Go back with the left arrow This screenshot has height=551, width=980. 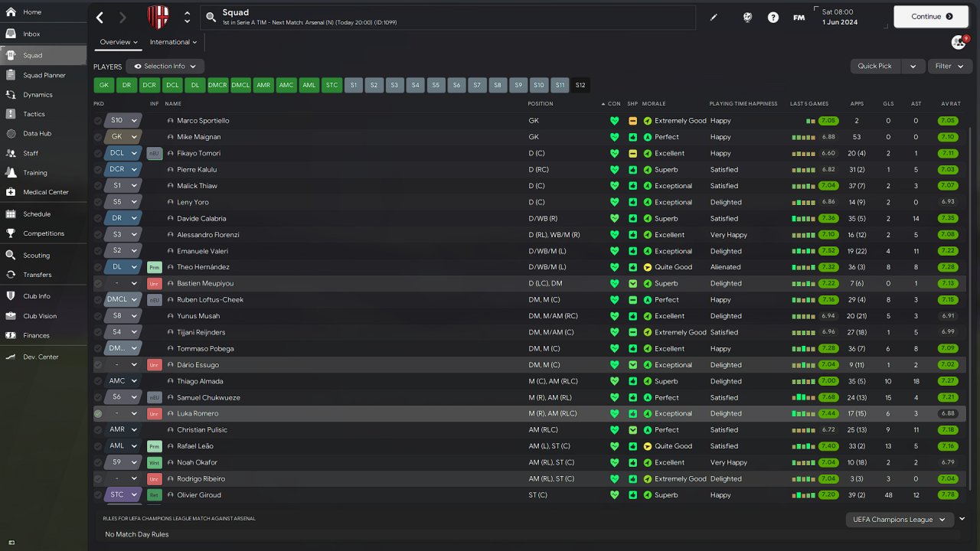pyautogui.click(x=100, y=17)
